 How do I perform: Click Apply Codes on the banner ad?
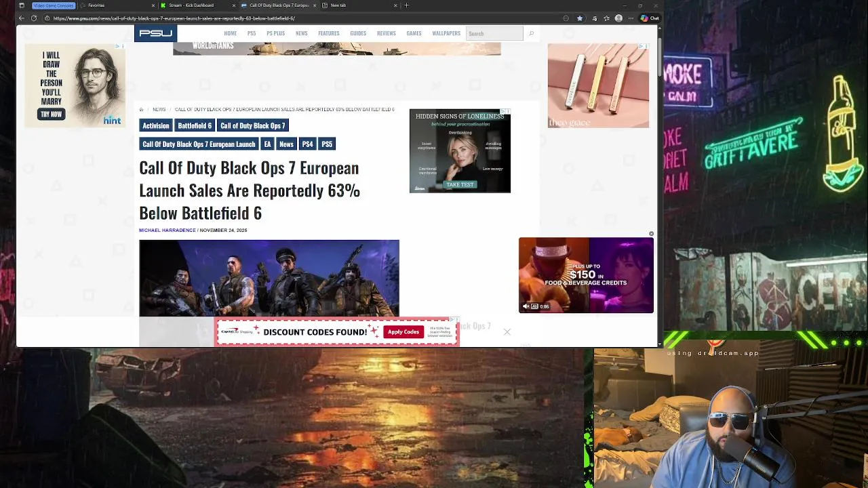pyautogui.click(x=403, y=332)
